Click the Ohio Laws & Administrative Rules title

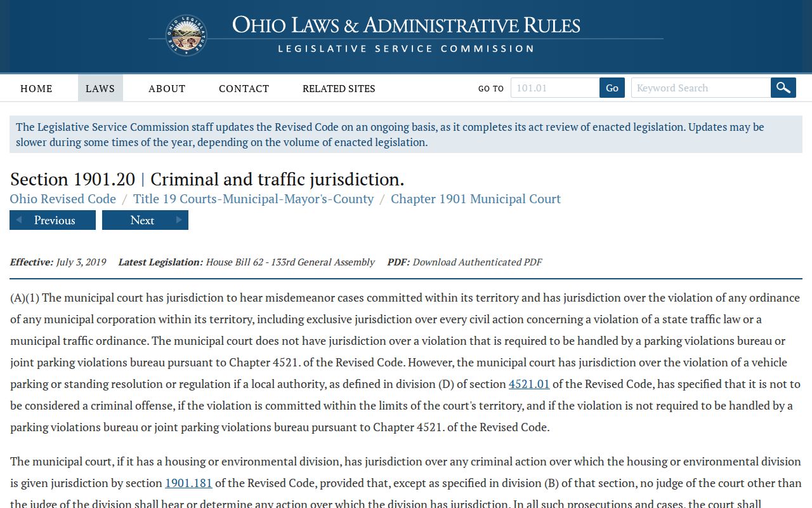click(406, 25)
